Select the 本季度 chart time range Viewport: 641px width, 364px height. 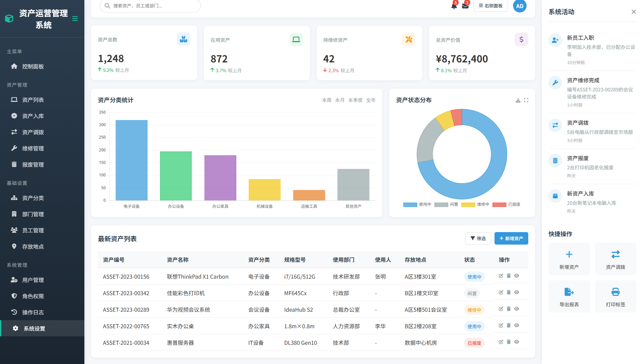pos(355,100)
